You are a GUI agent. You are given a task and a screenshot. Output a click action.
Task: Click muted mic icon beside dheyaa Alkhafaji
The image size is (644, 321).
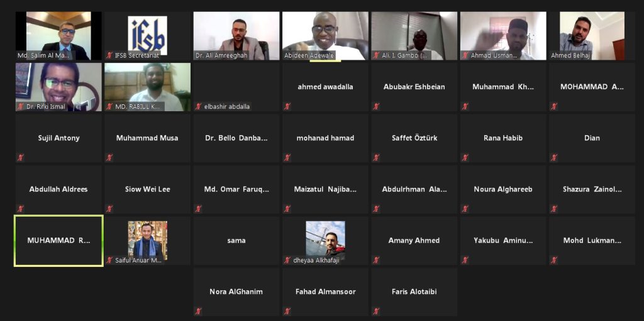point(287,260)
